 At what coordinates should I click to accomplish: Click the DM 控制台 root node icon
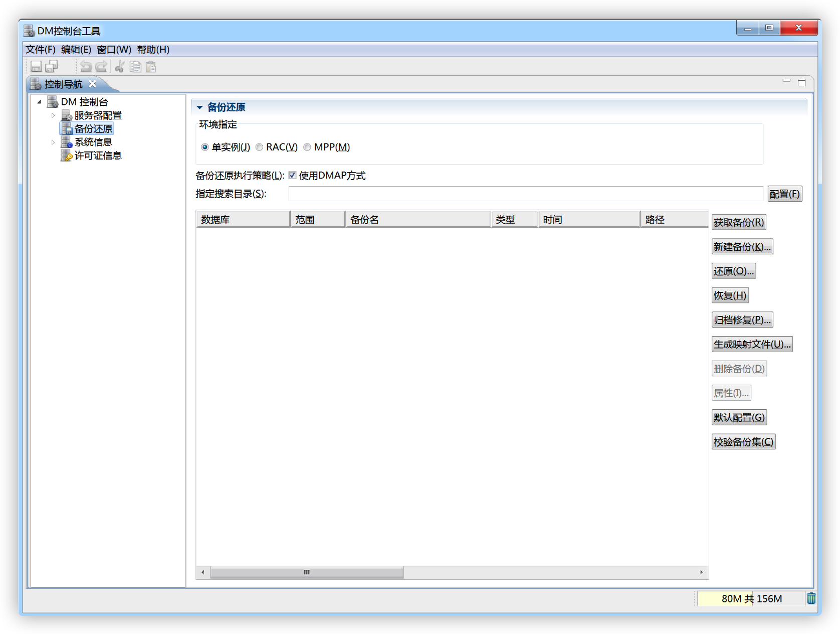[x=53, y=102]
